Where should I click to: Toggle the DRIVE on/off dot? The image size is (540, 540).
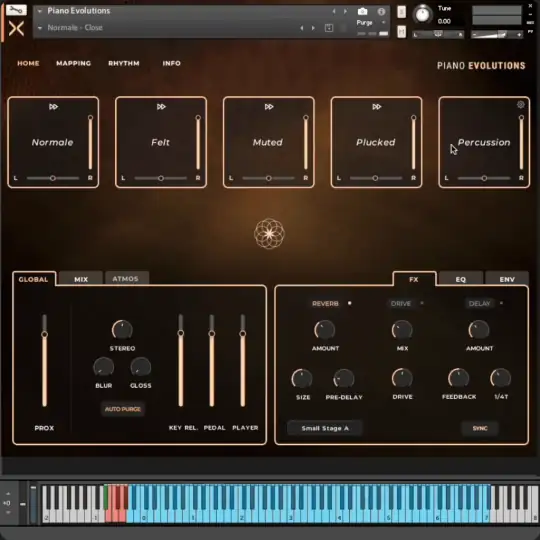pyautogui.click(x=422, y=303)
